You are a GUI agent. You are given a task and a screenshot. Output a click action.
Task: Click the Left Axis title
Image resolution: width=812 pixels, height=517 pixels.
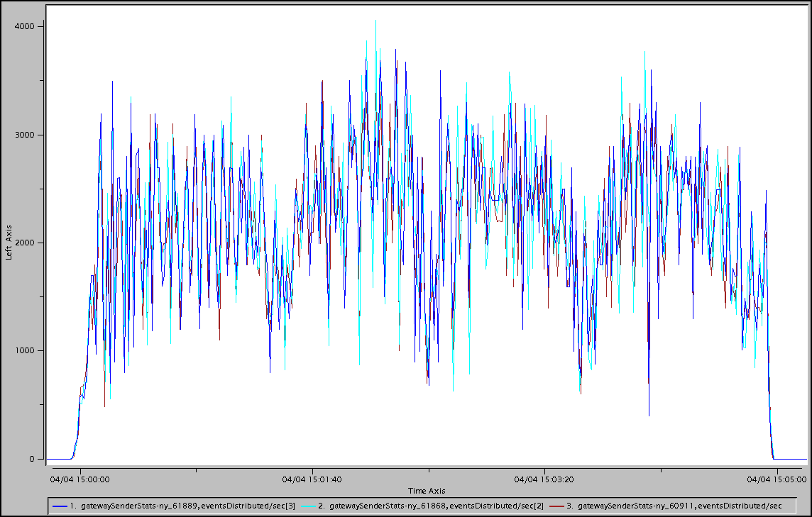9,243
